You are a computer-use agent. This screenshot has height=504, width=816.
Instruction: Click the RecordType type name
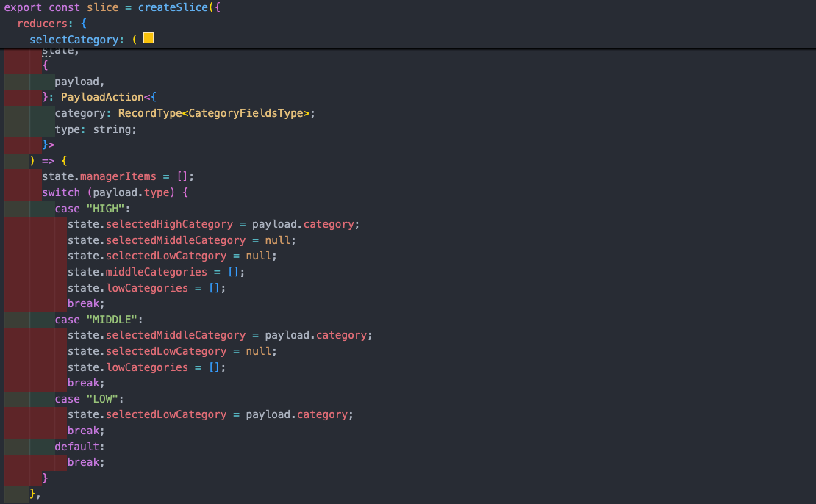coord(150,113)
